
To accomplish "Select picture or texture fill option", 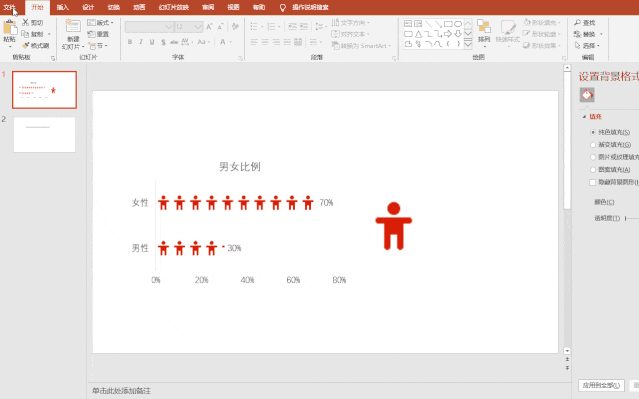I will [x=593, y=157].
